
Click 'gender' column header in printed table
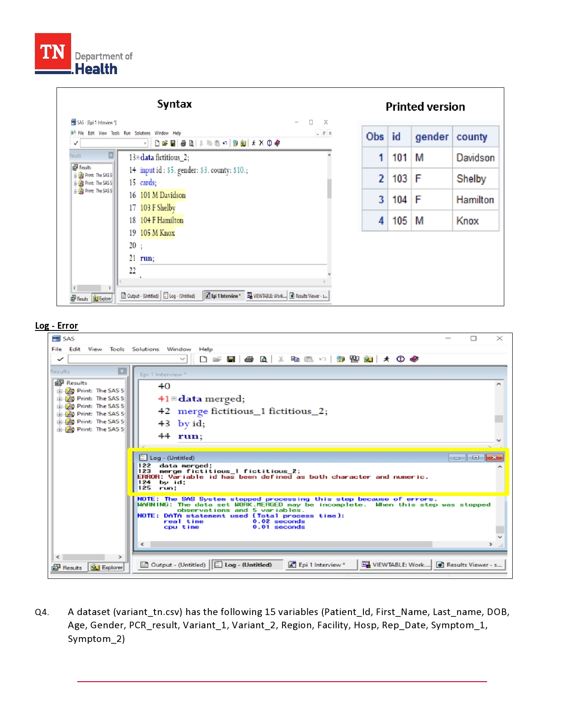click(432, 137)
